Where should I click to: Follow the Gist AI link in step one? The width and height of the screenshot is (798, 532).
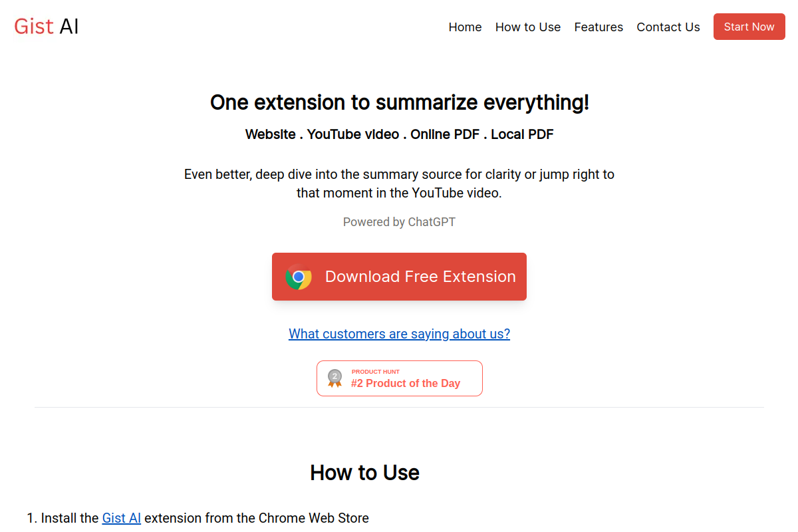(122, 518)
